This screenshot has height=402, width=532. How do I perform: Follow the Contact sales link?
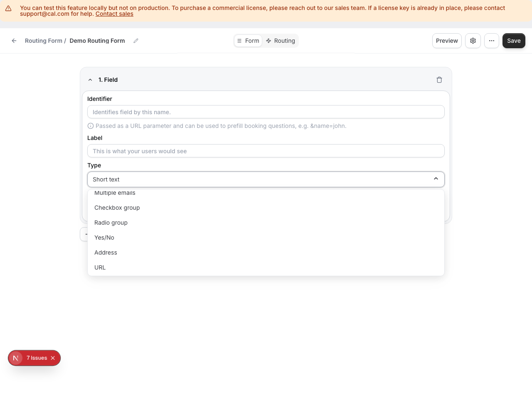(x=114, y=14)
